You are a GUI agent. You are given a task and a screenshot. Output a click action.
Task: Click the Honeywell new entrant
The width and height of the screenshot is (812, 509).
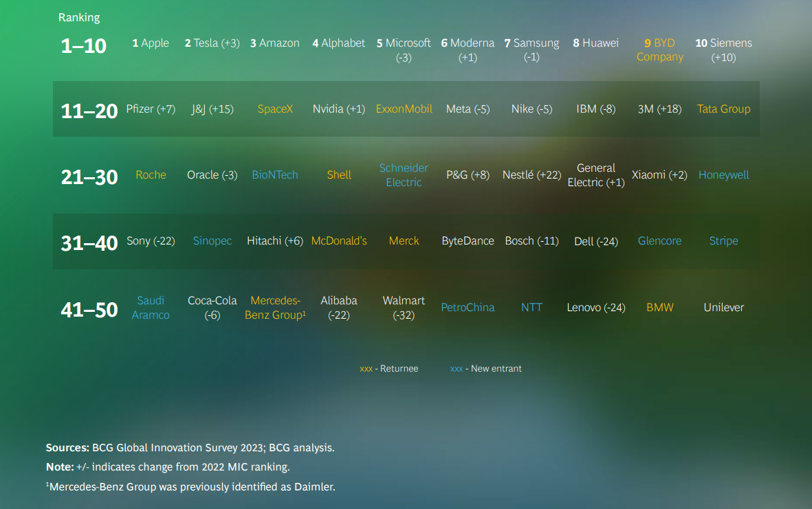(723, 175)
